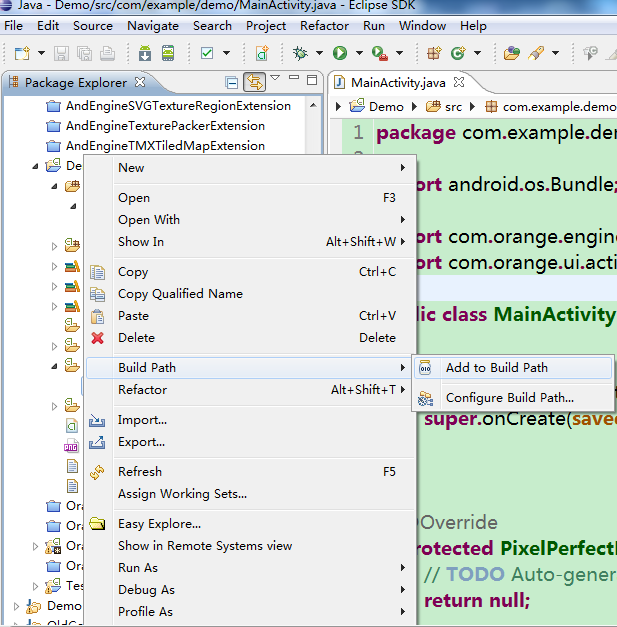Viewport: 617px width, 627px height.
Task: Click the New Java Package icon
Action: pyautogui.click(x=434, y=53)
